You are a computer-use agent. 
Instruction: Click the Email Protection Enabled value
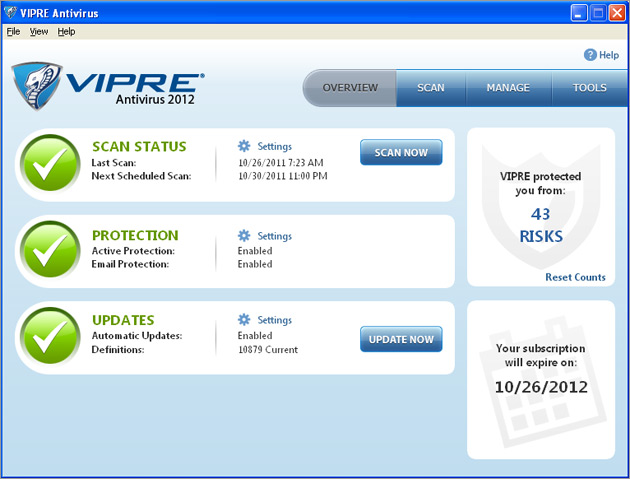[255, 264]
